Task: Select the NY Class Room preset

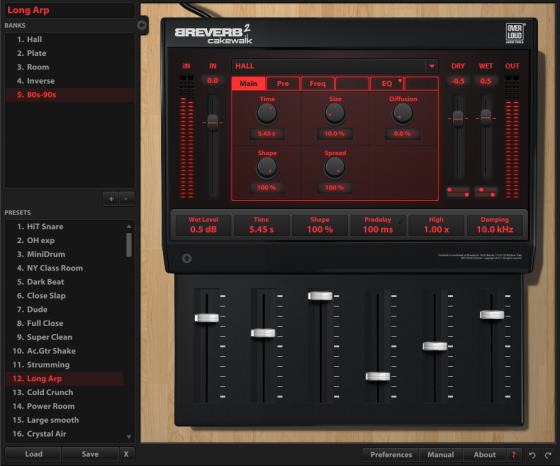Action: tap(65, 268)
